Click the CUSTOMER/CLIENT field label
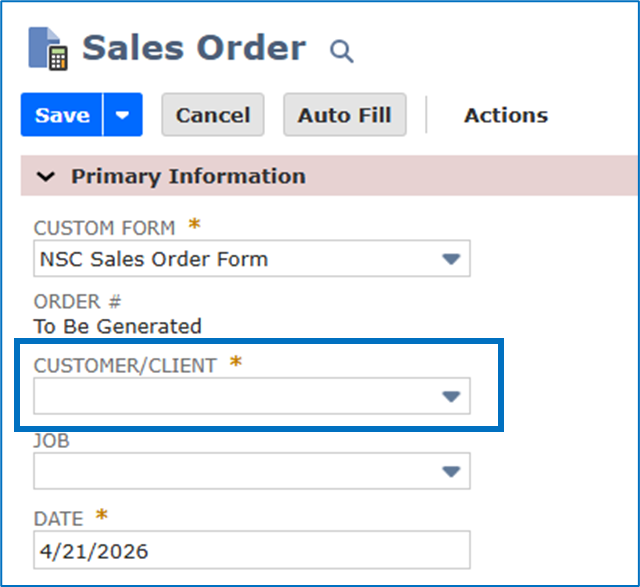 (125, 366)
